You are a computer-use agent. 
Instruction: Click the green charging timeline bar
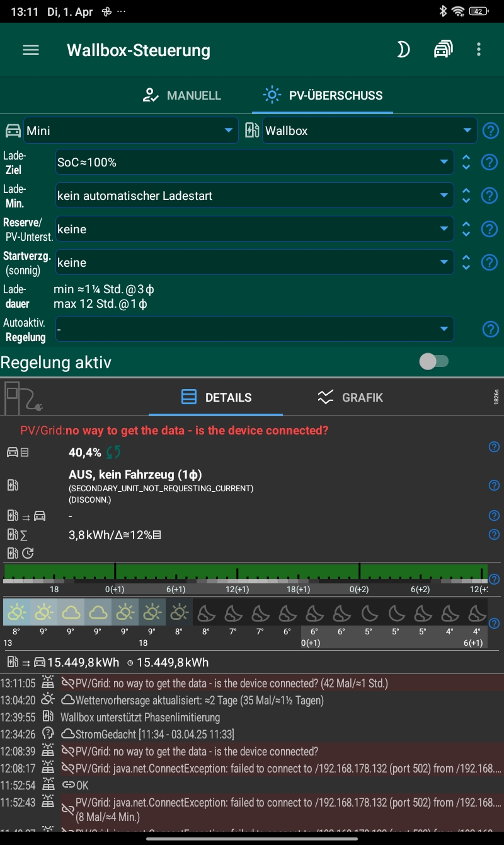[x=246, y=573]
